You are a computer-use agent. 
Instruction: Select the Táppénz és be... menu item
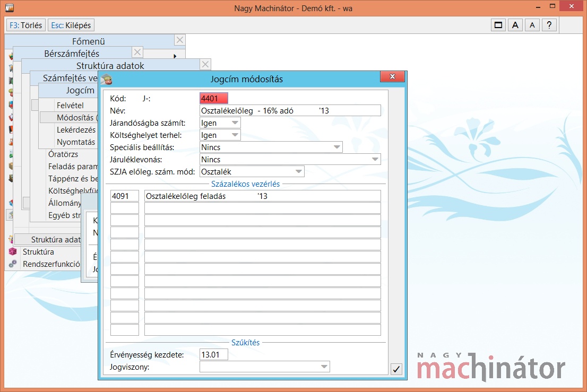pyautogui.click(x=73, y=179)
